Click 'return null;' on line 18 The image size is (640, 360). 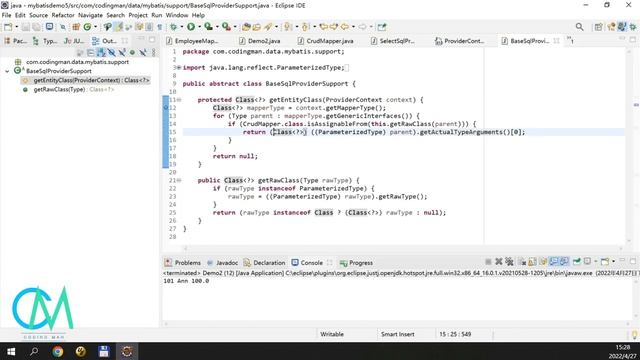pos(235,156)
